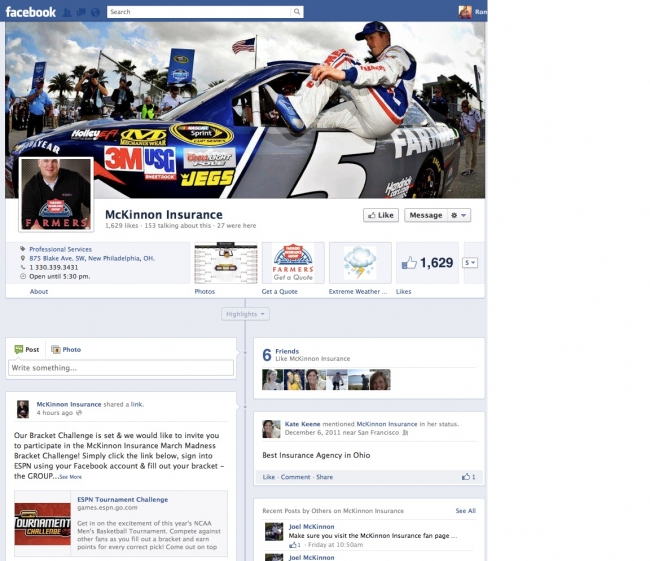
Task: Open McKinnon Insurance post author avatar
Action: pyautogui.click(x=23, y=409)
